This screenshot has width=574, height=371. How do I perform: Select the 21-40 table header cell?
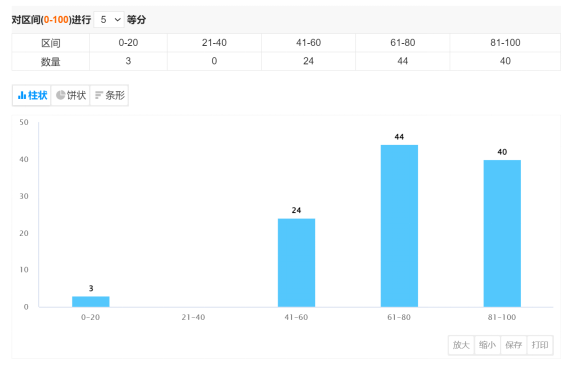point(215,43)
